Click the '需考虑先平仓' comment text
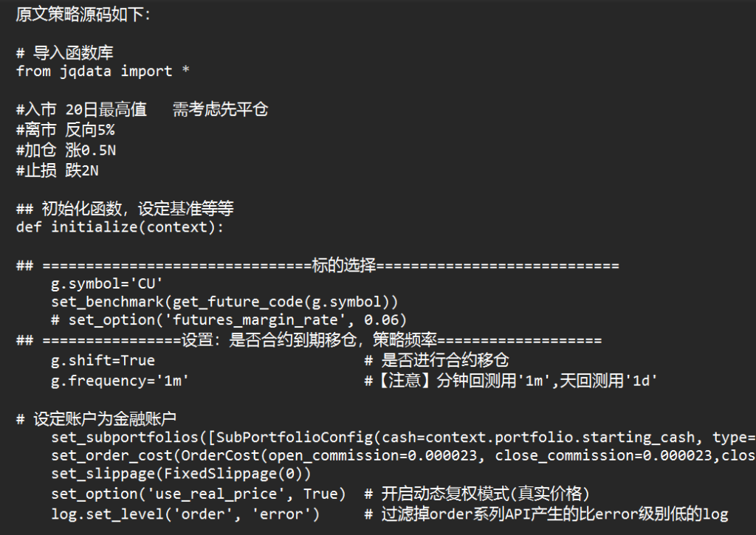The image size is (756, 535). (220, 110)
